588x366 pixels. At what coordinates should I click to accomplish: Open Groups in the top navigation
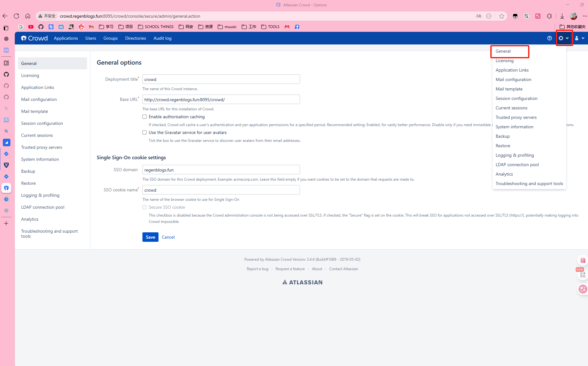tap(111, 38)
